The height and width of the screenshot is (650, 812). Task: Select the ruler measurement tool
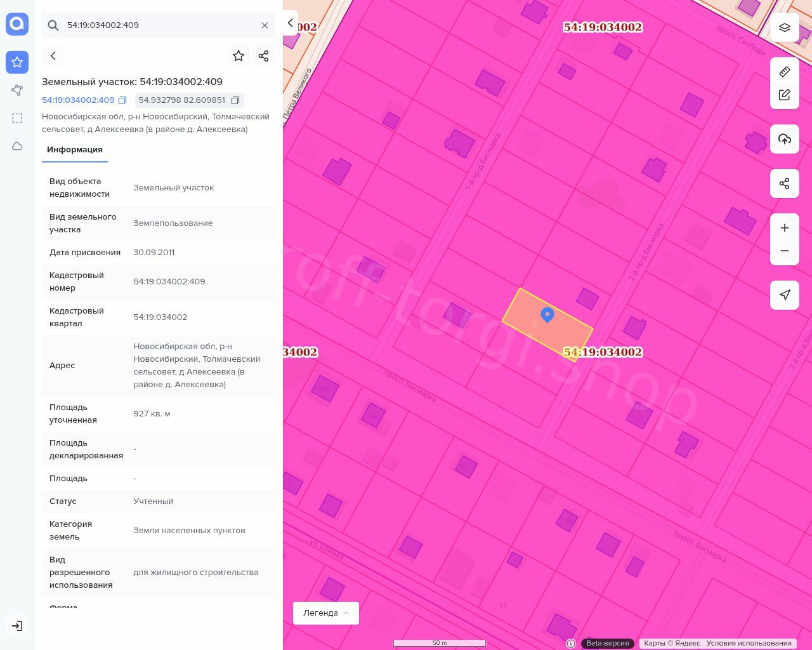[x=785, y=72]
